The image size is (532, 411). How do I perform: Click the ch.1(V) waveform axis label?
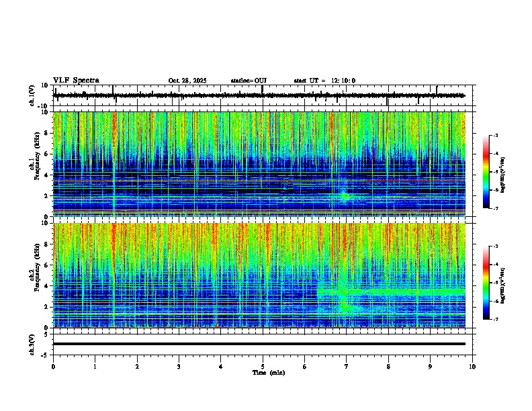tap(32, 95)
